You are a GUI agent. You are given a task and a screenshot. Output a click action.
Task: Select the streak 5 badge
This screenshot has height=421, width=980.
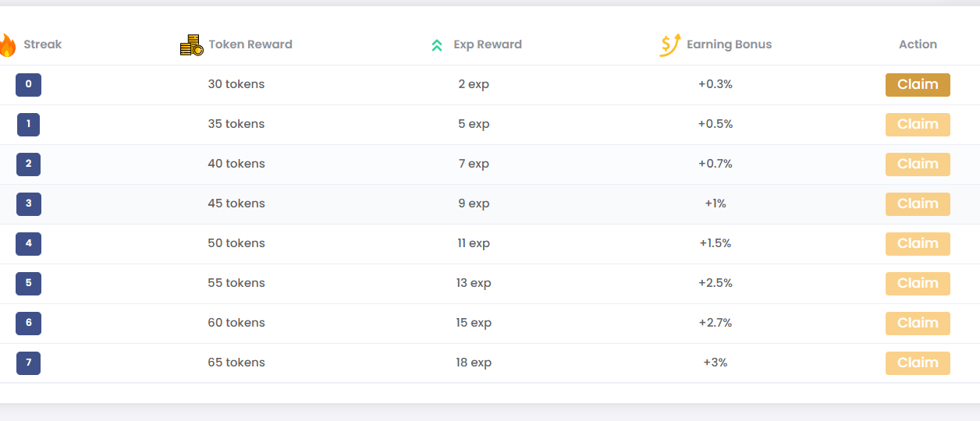[x=28, y=284]
